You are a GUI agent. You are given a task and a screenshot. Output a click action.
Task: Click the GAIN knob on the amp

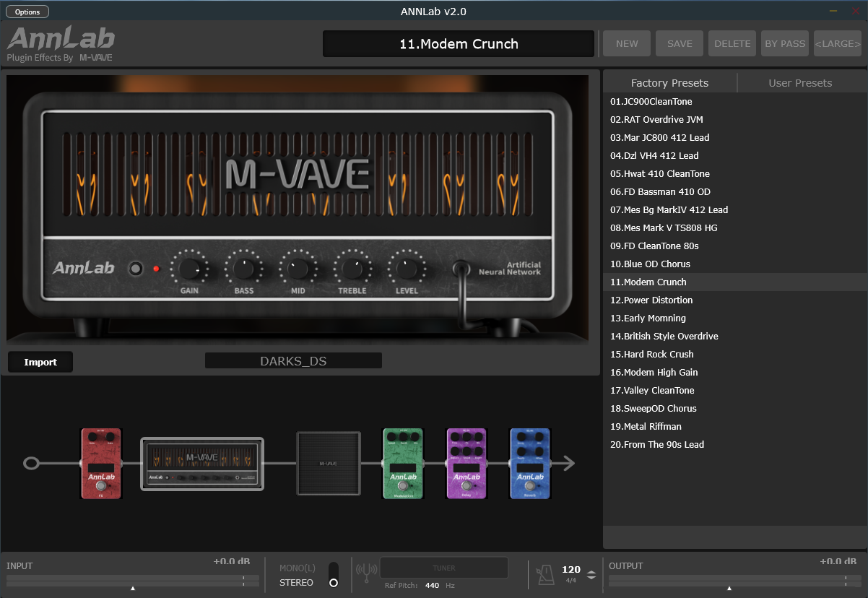click(189, 269)
